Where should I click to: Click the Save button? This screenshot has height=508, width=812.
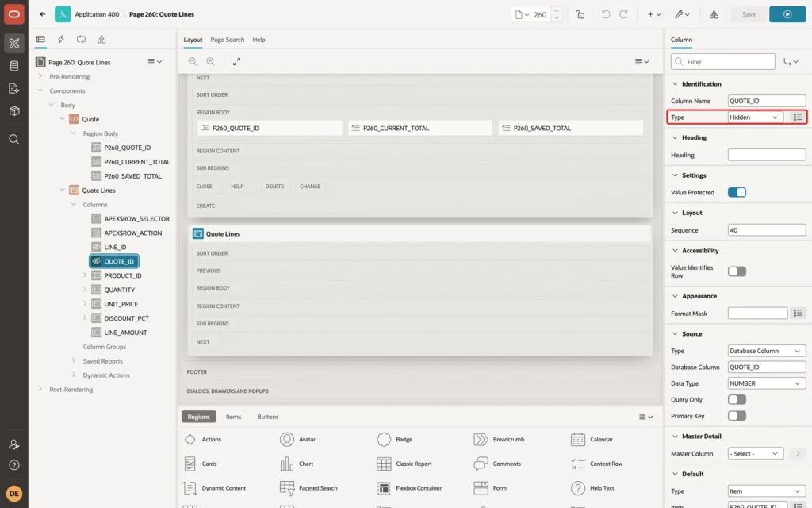click(749, 14)
